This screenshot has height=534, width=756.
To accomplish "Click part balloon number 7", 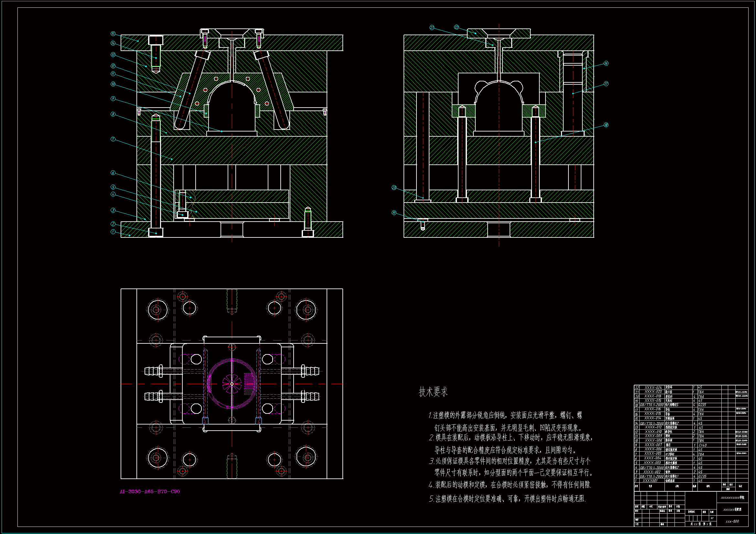I will click(113, 139).
